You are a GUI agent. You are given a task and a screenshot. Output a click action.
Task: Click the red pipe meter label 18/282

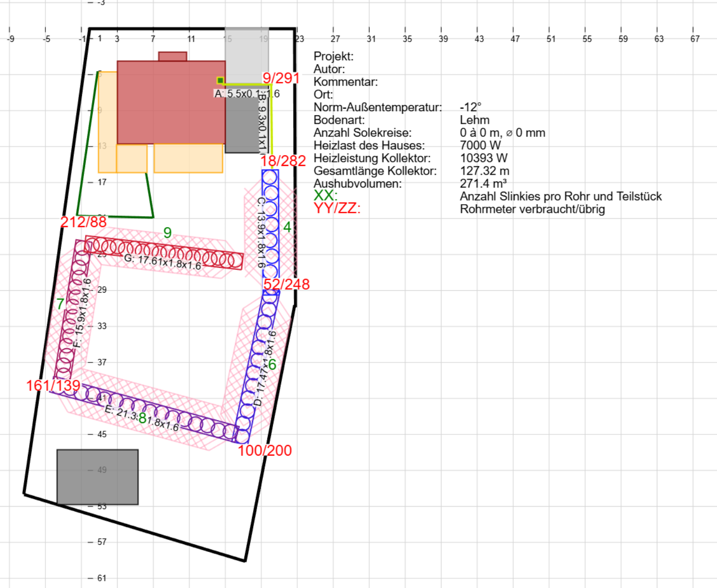pyautogui.click(x=283, y=161)
